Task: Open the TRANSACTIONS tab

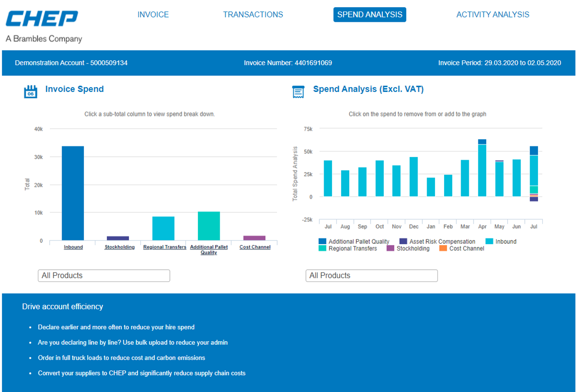Action: [x=253, y=15]
